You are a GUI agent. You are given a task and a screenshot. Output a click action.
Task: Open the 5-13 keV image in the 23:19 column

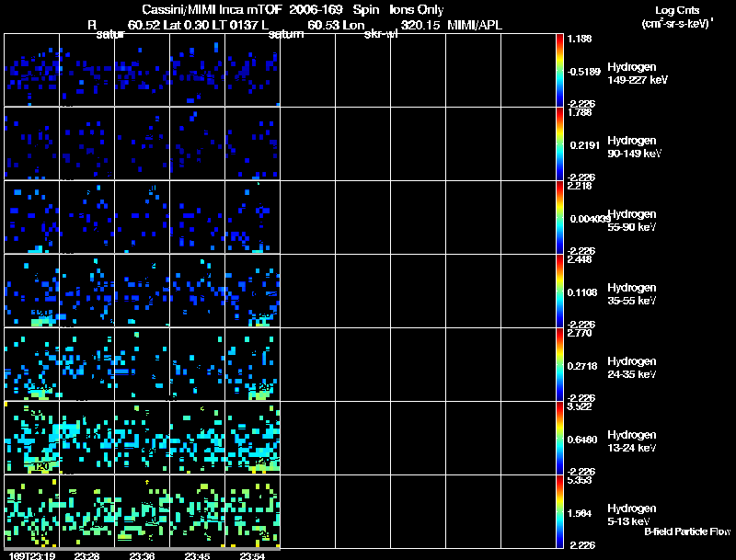pos(32,511)
